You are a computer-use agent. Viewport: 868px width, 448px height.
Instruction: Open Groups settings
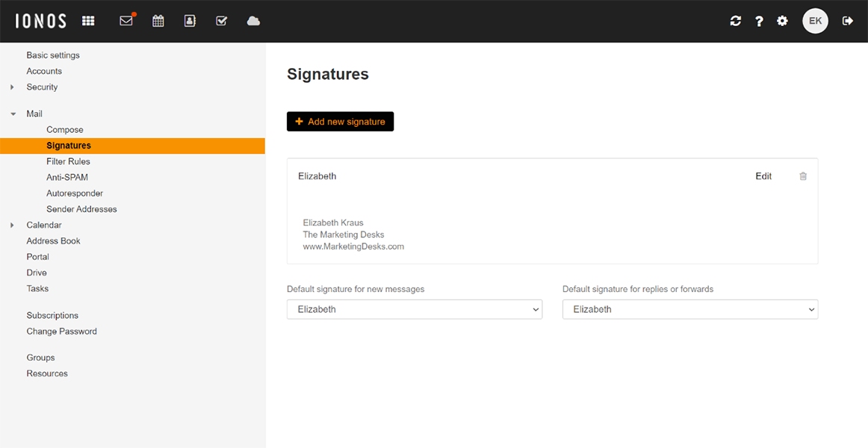tap(40, 358)
